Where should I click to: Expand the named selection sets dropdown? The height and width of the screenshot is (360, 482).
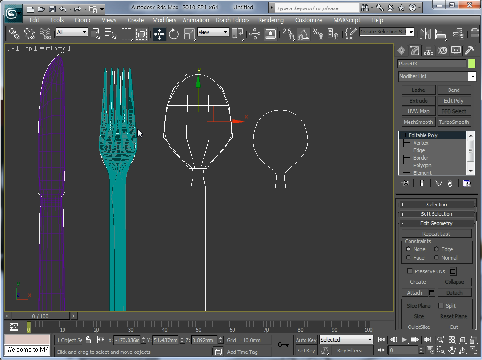coord(411,32)
